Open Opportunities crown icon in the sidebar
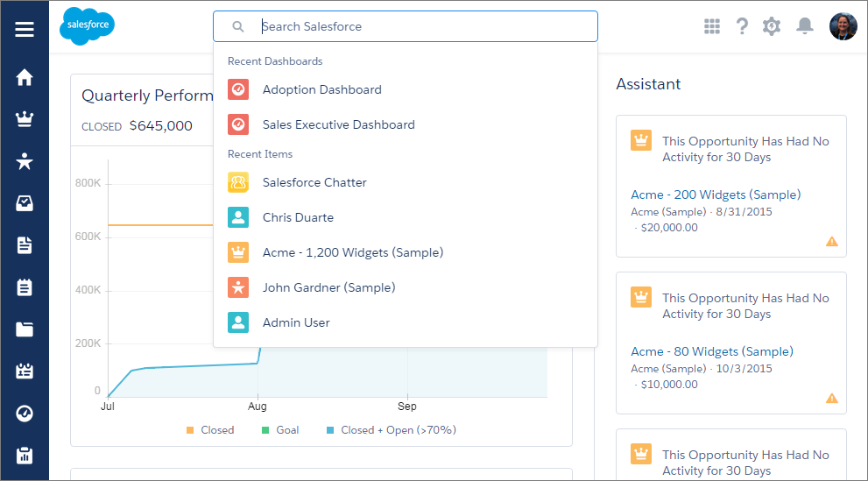This screenshot has width=868, height=481. (x=25, y=119)
